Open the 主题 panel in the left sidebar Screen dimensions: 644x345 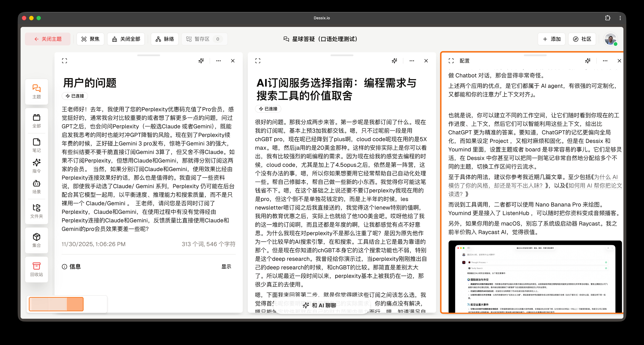pos(36,92)
